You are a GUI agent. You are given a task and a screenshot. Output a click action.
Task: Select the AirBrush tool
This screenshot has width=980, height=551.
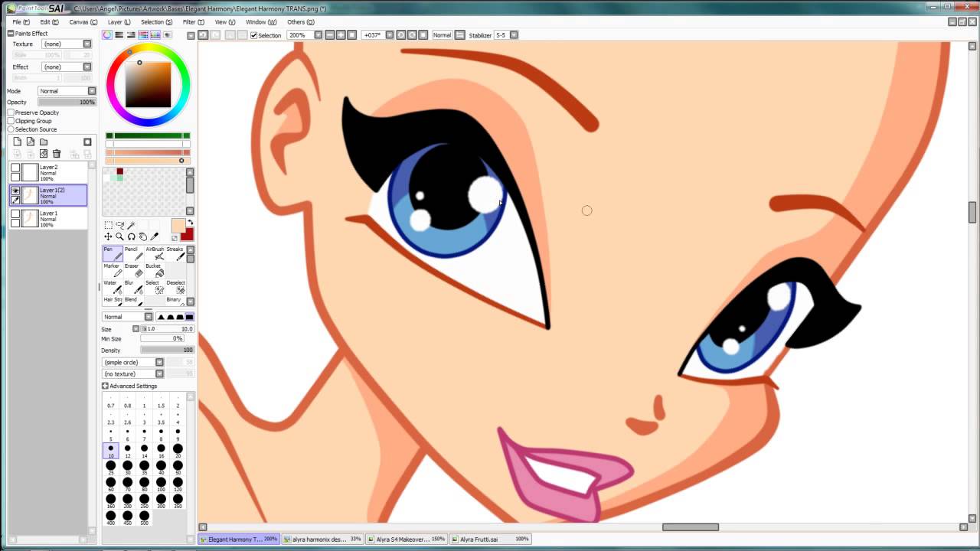155,254
